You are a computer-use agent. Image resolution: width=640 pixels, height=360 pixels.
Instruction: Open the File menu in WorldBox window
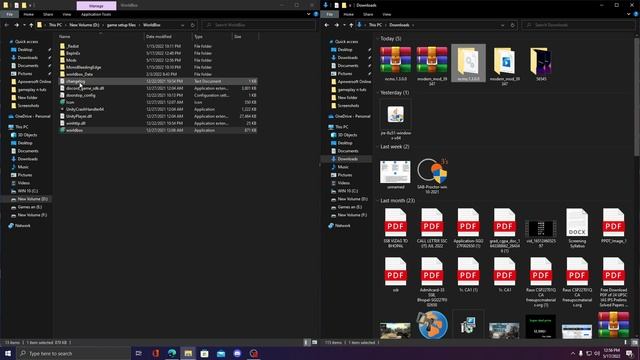pos(9,14)
